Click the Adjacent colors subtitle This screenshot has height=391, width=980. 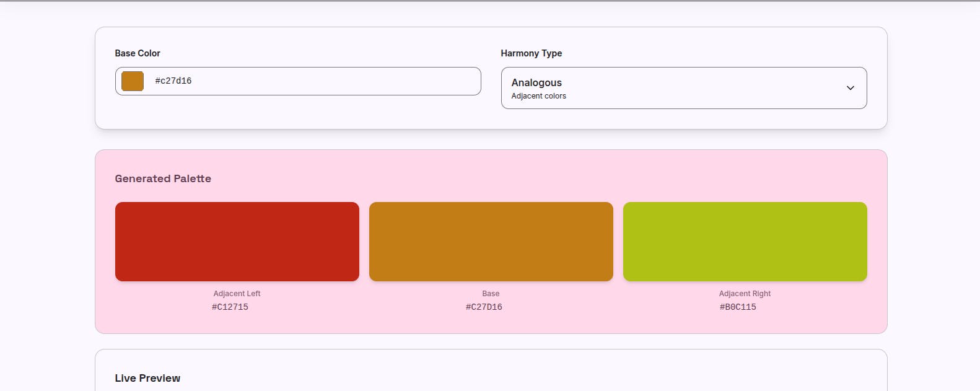538,96
